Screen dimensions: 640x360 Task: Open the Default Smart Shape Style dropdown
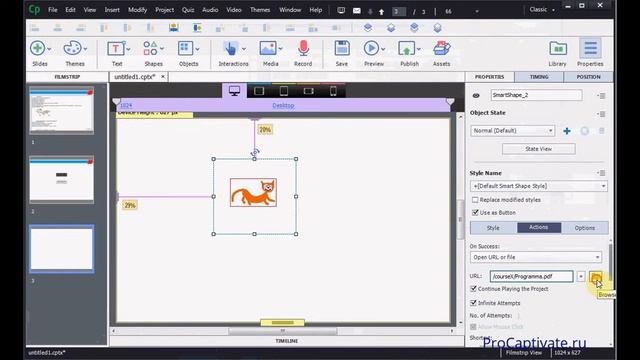point(538,186)
